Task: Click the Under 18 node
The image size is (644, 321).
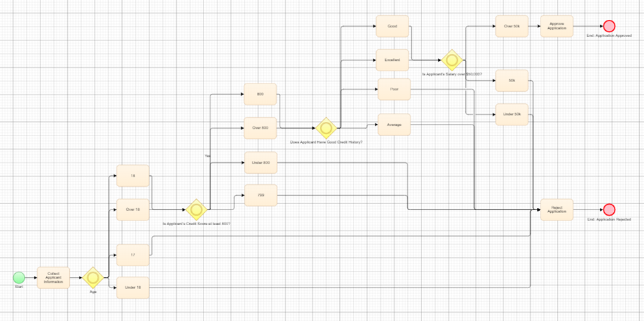Action: 133,287
